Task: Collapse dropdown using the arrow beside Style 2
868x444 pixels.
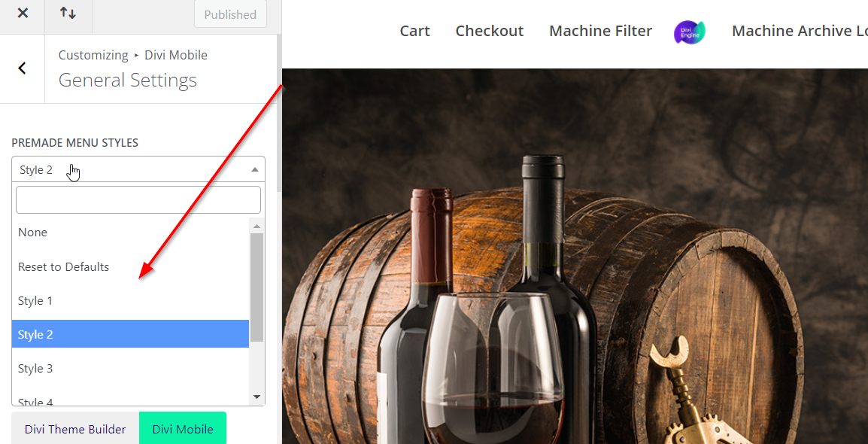Action: [255, 170]
